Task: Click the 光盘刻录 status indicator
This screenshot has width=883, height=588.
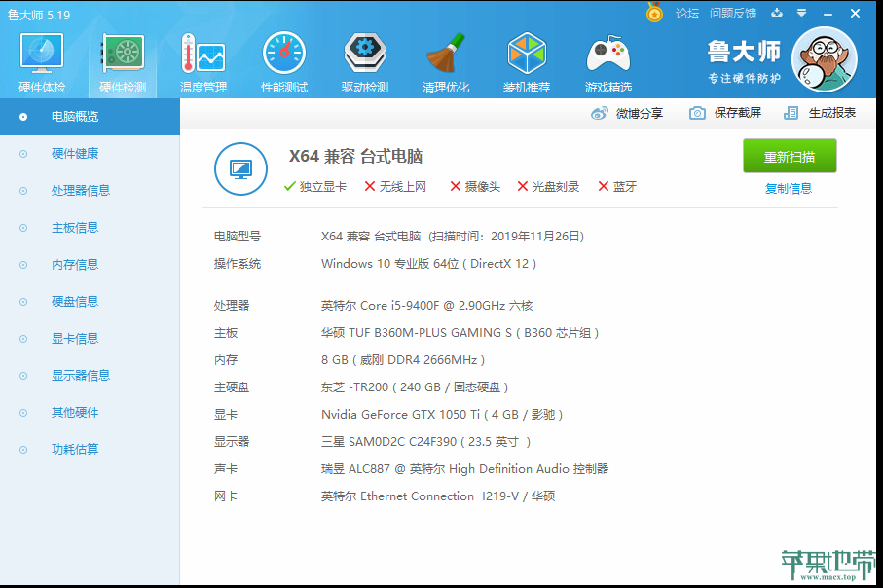Action: [548, 186]
